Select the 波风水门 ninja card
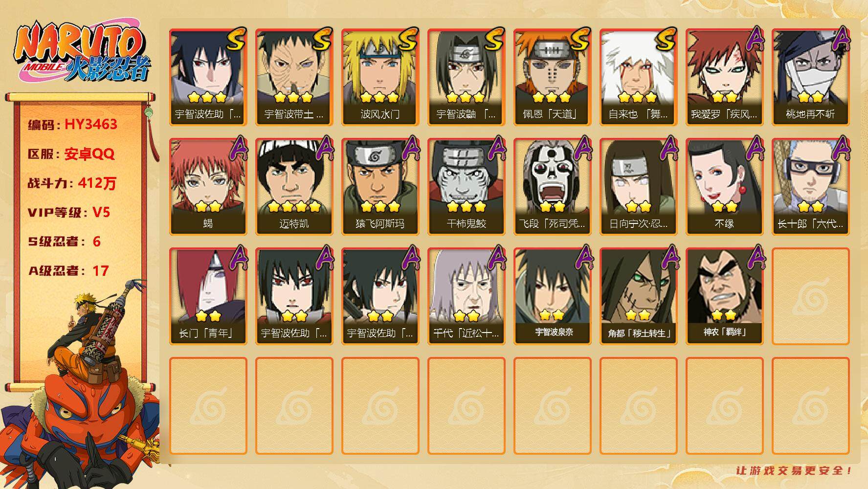The width and height of the screenshot is (868, 489). click(x=380, y=77)
